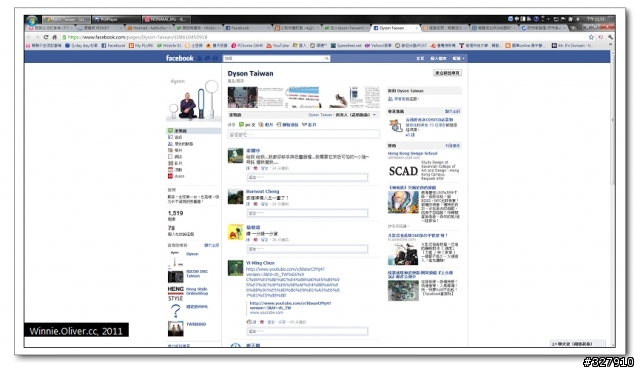Viewport: 640px width, 370px height.
Task: Select the Wall item with green speech icon
Action: [193, 131]
